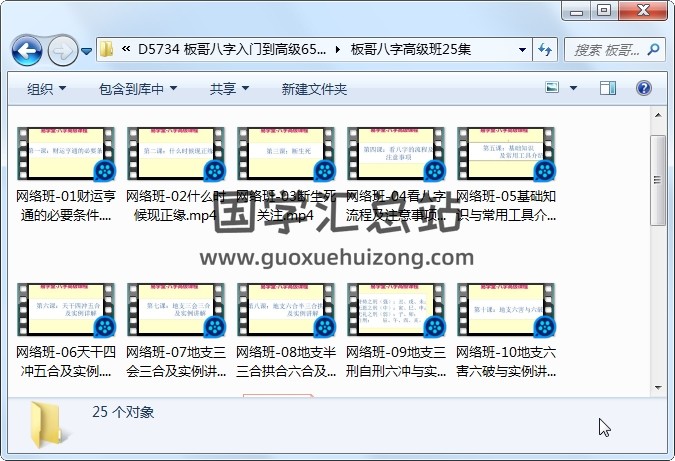Minimize the explorer window
Viewport: 675px width, 461px height.
pos(576,11)
